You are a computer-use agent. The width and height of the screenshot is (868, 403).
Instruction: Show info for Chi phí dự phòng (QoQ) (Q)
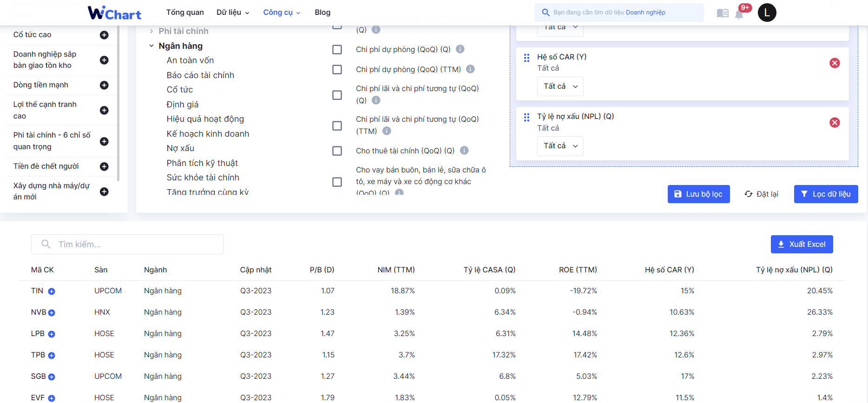(x=460, y=49)
